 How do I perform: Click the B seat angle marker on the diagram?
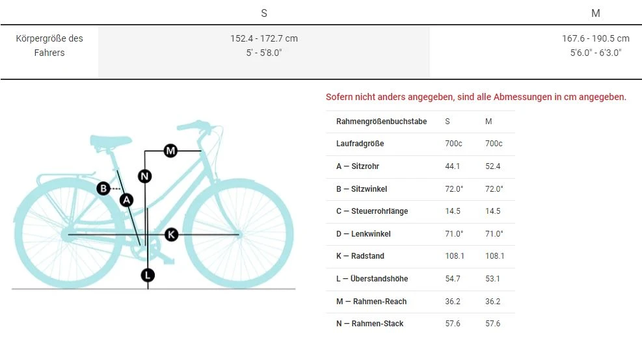pyautogui.click(x=103, y=188)
